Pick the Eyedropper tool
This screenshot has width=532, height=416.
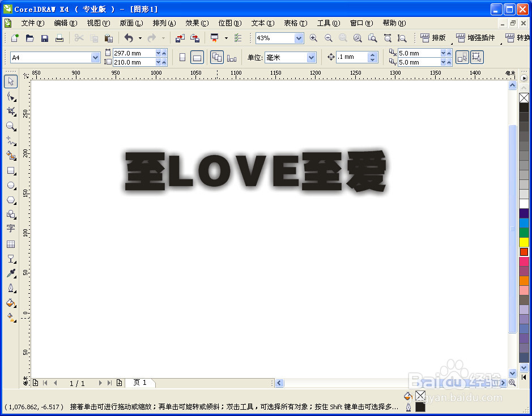pyautogui.click(x=11, y=273)
